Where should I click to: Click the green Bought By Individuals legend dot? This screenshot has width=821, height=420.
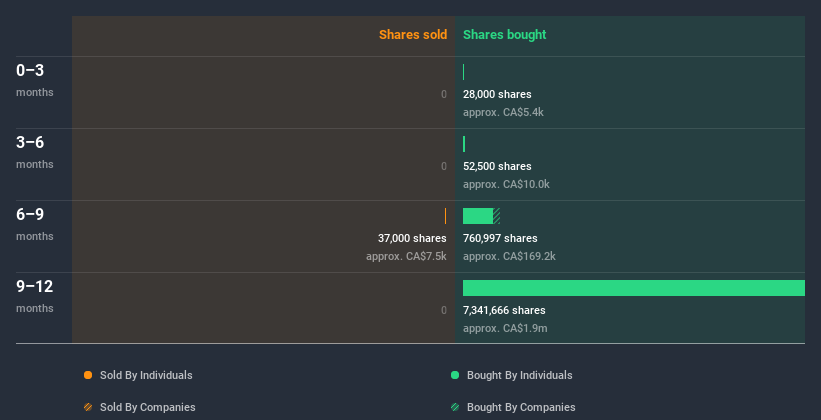455,375
